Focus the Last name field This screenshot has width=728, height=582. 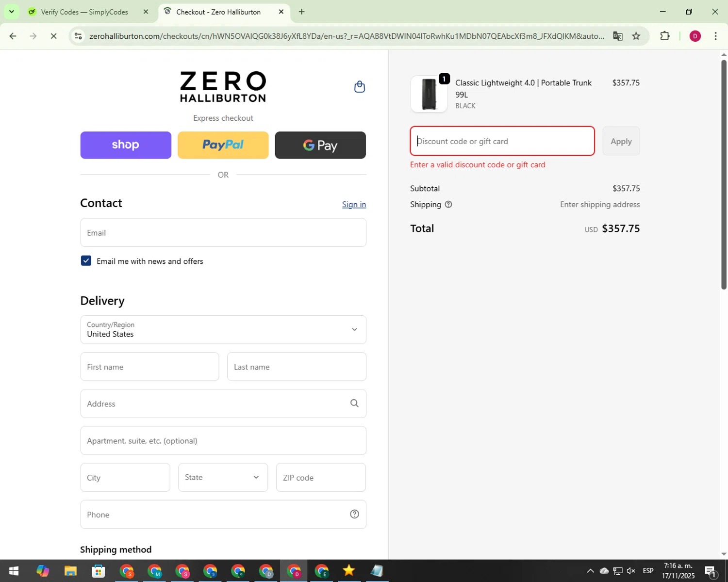(297, 367)
